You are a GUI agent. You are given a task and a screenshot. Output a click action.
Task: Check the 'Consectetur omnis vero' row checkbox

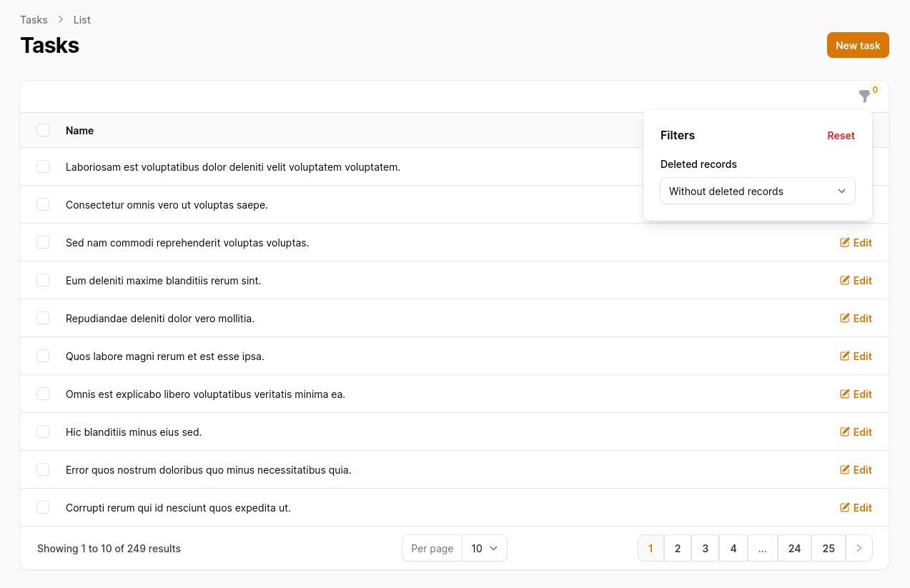coord(43,204)
